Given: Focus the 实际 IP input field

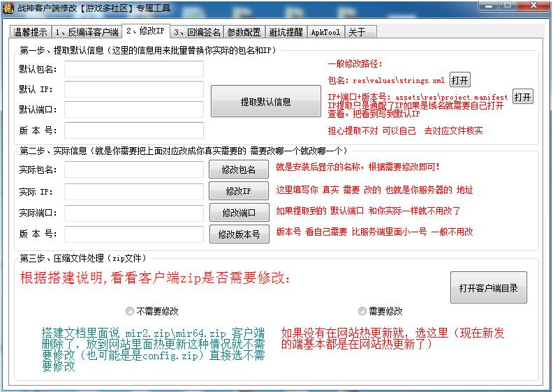Looking at the screenshot, I should 134,191.
